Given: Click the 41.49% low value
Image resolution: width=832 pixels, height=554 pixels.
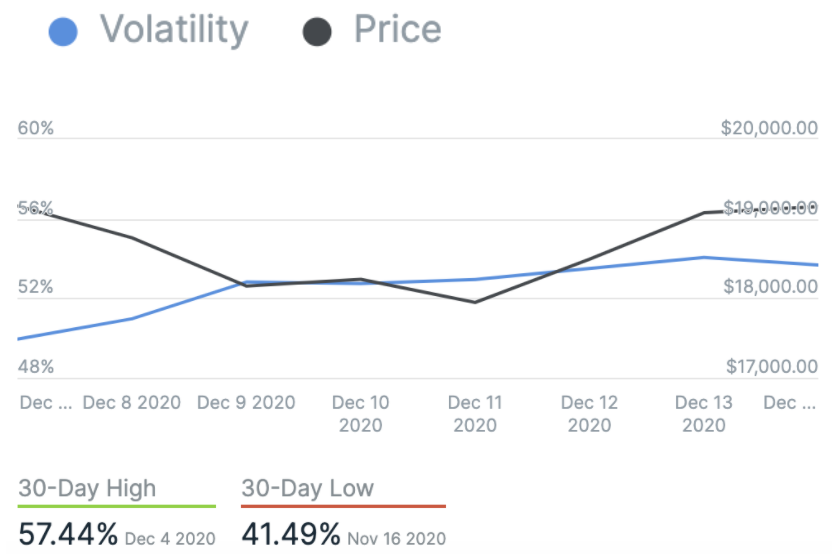Looking at the screenshot, I should pos(291,534).
